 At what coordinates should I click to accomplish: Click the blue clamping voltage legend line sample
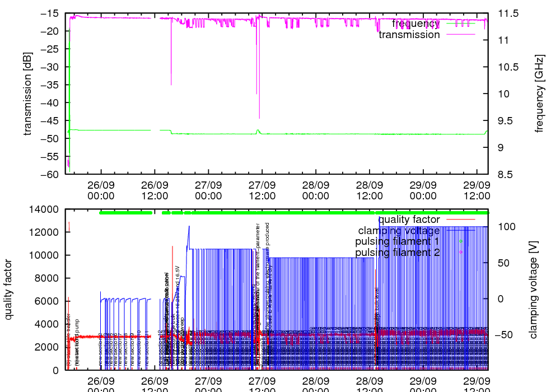click(460, 230)
